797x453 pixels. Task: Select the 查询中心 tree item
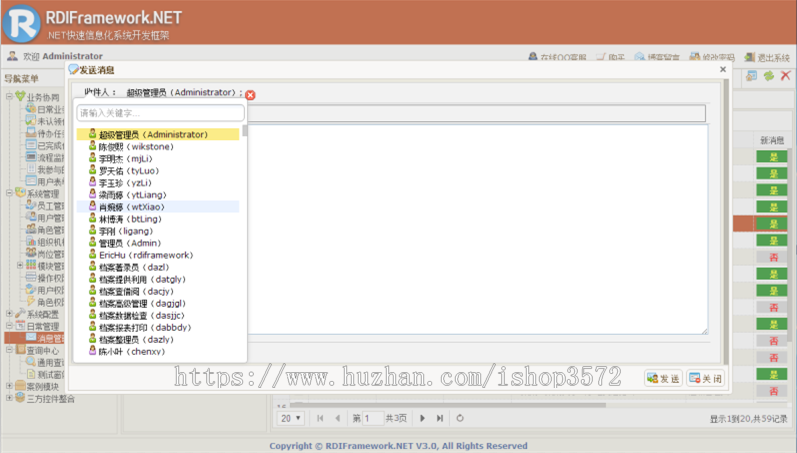tap(43, 350)
